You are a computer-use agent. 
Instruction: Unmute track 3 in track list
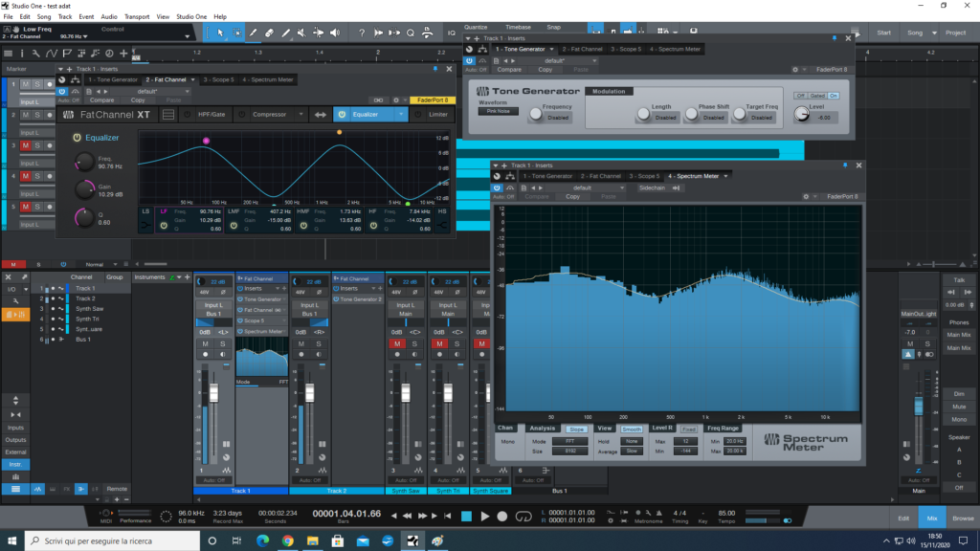26,144
